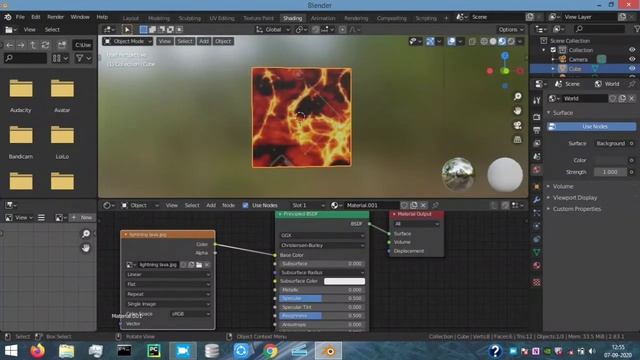Viewport: 640px width, 360px height.
Task: Toggle camera view icon in viewport
Action: 518,125
